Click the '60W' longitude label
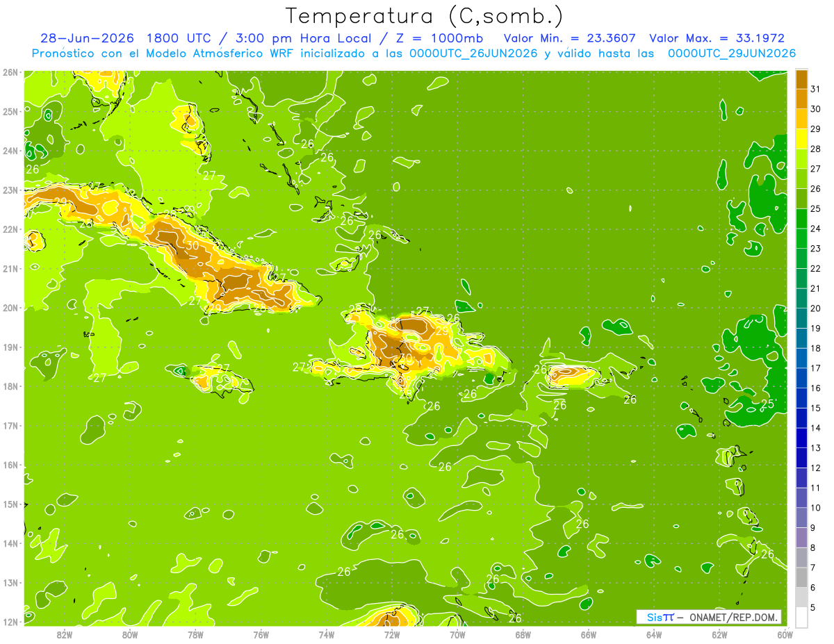Screen dimensions: 834x644 tap(785, 634)
